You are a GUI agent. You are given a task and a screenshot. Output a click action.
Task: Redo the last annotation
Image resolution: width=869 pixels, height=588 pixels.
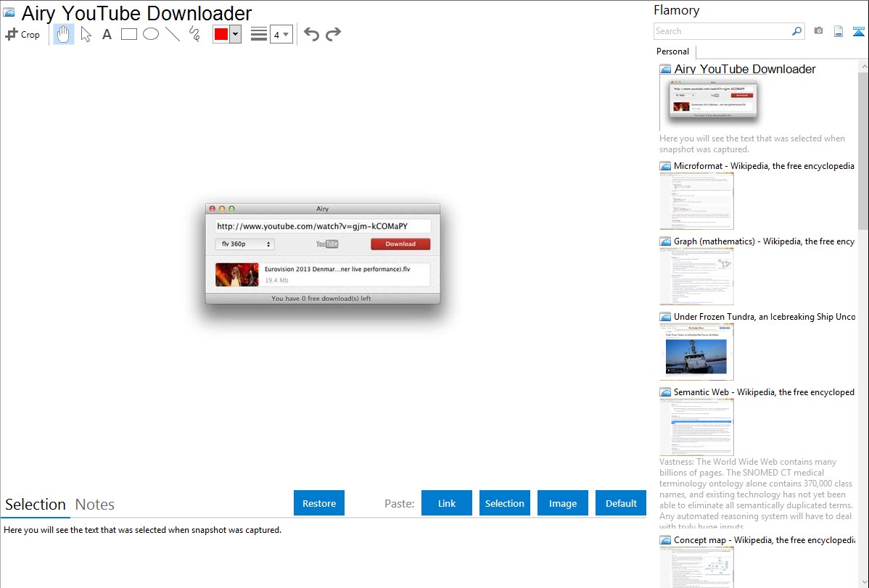pos(333,34)
